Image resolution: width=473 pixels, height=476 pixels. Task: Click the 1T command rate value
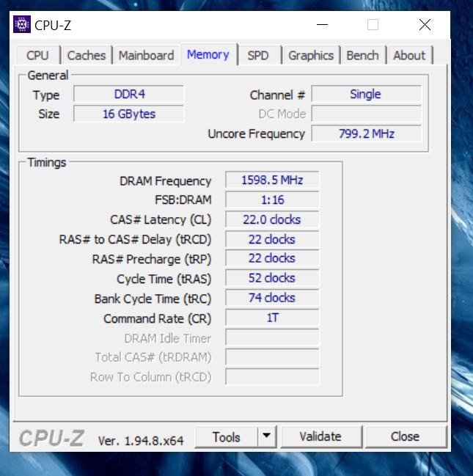[x=272, y=318]
